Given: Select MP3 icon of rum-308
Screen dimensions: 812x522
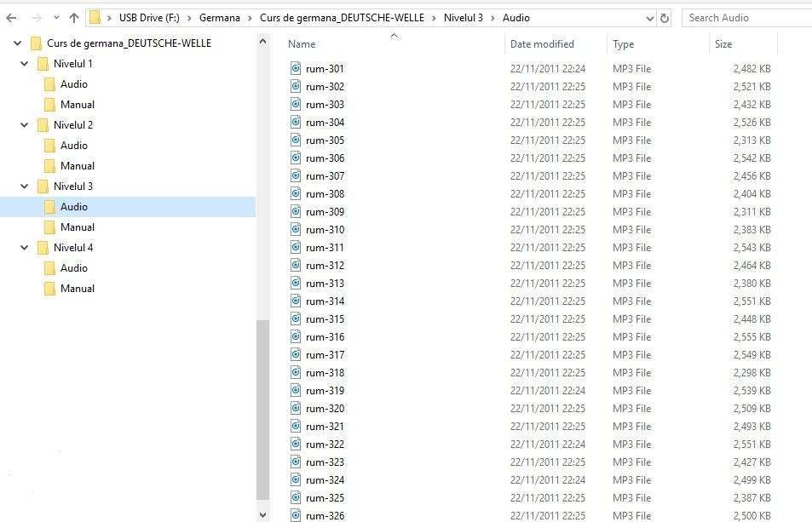Looking at the screenshot, I should [x=296, y=193].
